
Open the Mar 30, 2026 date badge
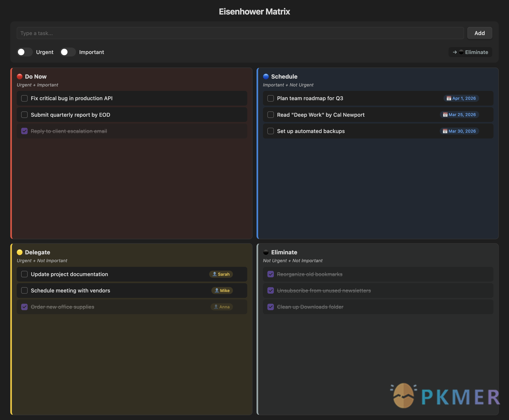459,131
